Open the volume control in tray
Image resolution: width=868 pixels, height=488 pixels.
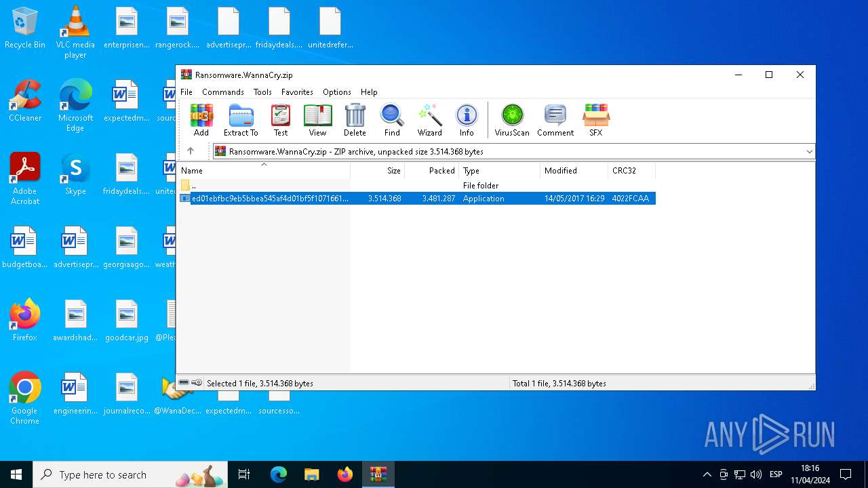point(756,474)
